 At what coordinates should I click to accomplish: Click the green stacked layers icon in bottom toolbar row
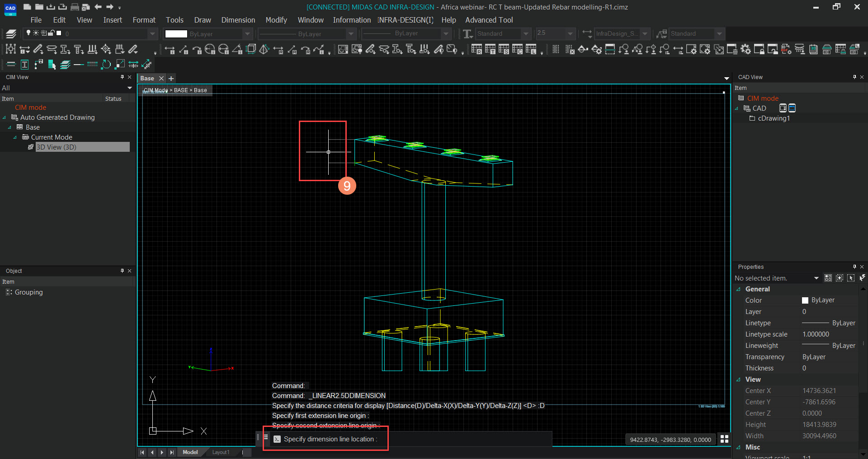(x=65, y=65)
